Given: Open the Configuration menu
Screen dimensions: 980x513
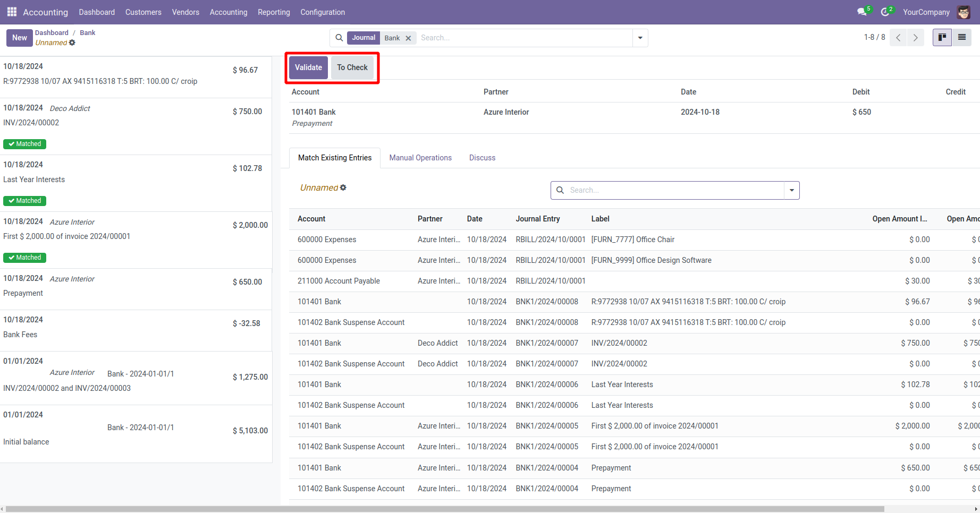Looking at the screenshot, I should (x=322, y=12).
